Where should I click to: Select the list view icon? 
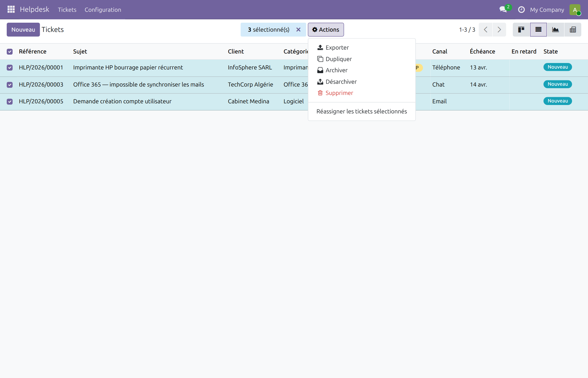coord(538,29)
